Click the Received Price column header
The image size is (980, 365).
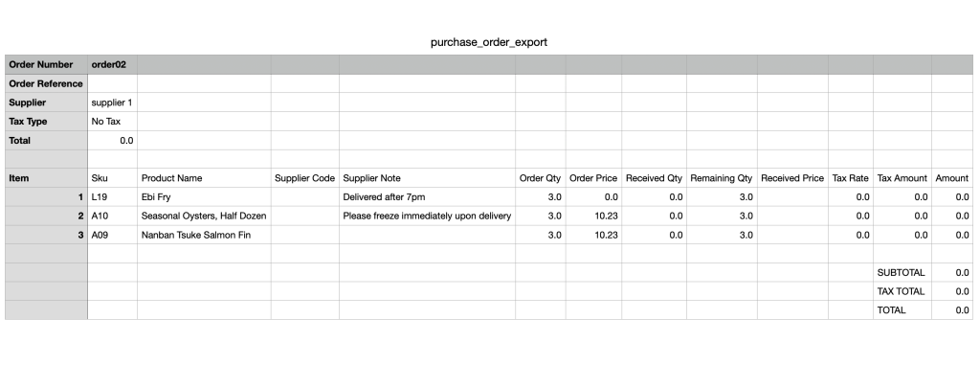(792, 178)
